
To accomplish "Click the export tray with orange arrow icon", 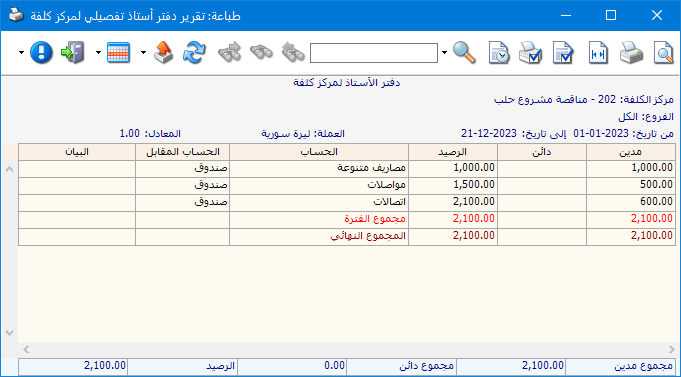I will 164,53.
